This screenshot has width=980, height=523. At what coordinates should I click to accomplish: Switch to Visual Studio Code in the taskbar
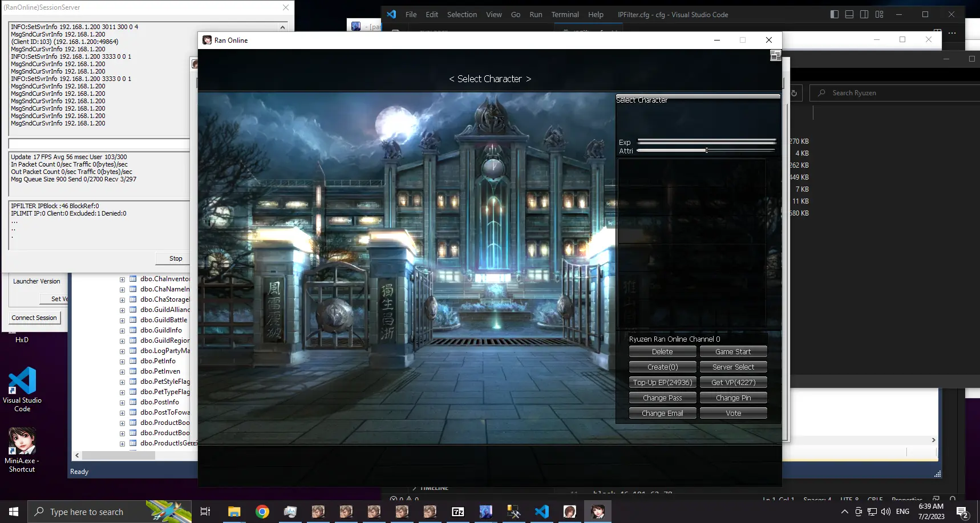[x=542, y=512]
